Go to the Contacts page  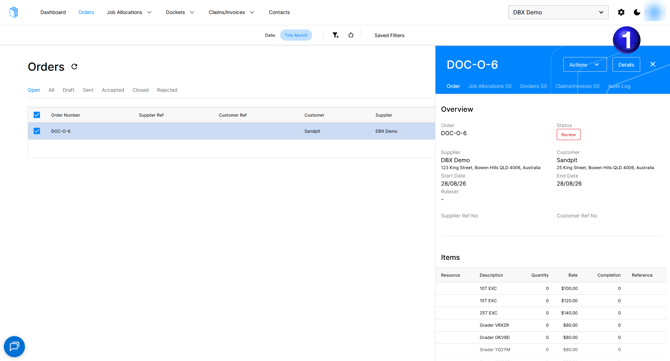click(x=279, y=12)
